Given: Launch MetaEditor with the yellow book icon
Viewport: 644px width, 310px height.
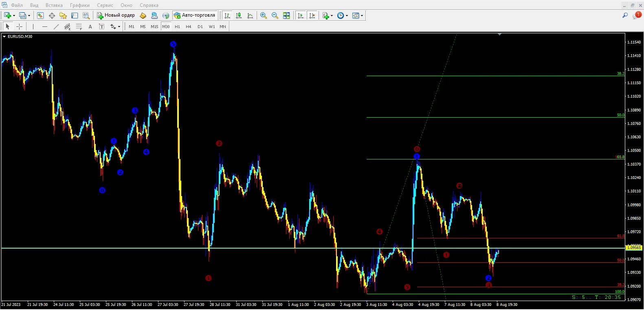Looking at the screenshot, I should pyautogui.click(x=143, y=15).
